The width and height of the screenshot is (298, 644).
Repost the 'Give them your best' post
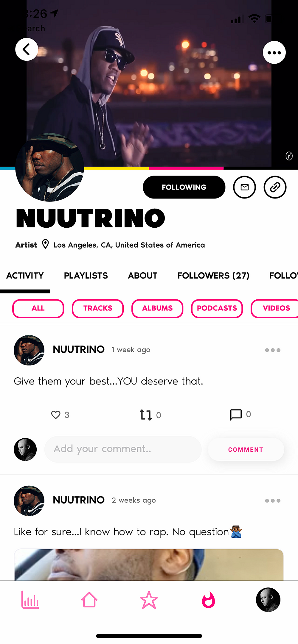tap(146, 415)
